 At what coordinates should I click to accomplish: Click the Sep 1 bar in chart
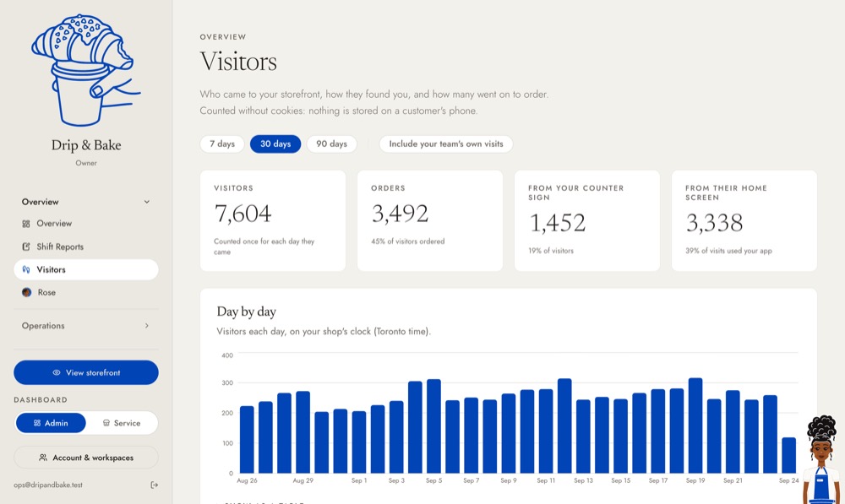point(359,442)
